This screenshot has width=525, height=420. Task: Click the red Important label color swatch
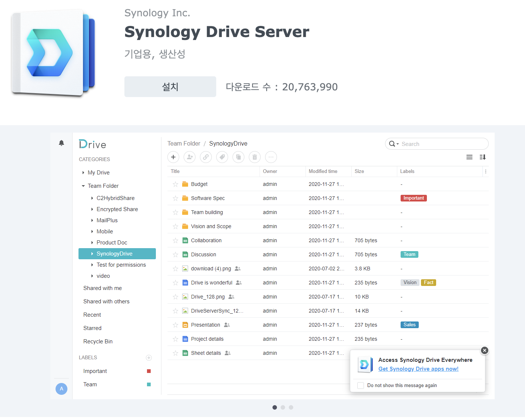[x=149, y=371]
